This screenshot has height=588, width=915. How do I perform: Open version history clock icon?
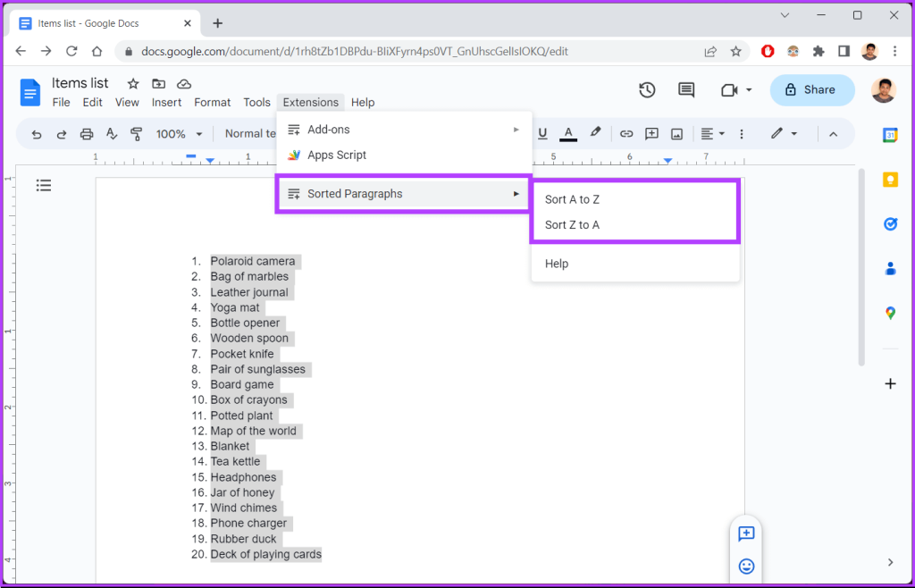(647, 89)
